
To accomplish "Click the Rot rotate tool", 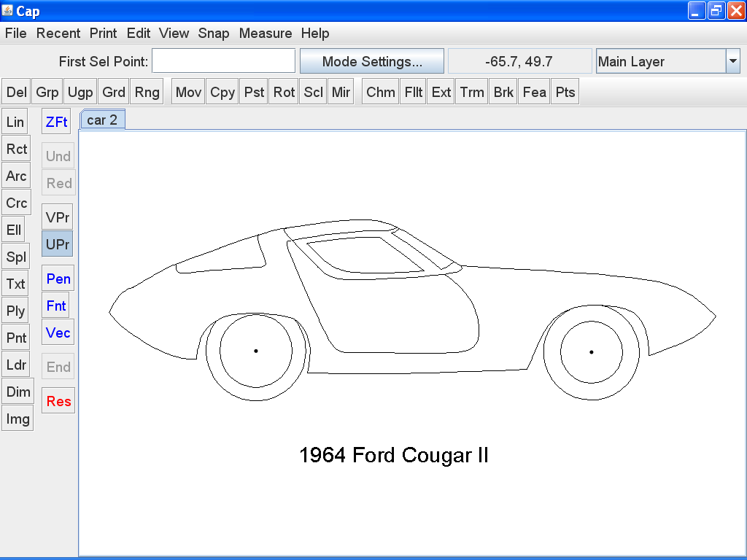I will point(283,91).
